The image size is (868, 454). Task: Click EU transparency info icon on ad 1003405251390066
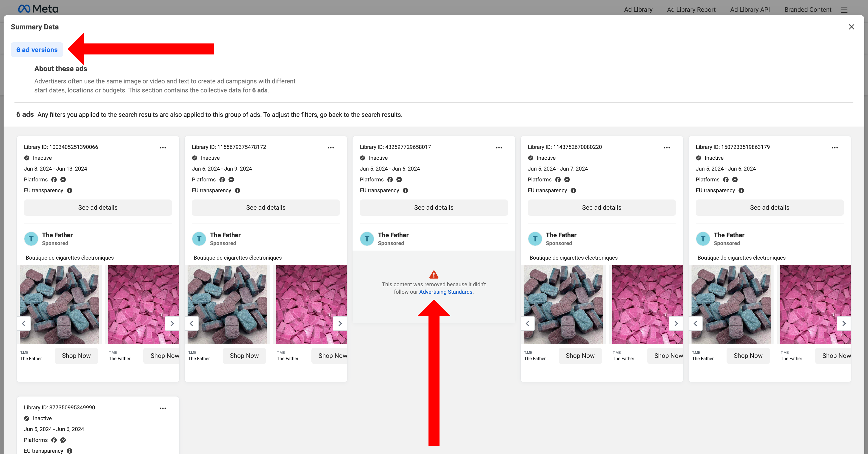pyautogui.click(x=70, y=190)
